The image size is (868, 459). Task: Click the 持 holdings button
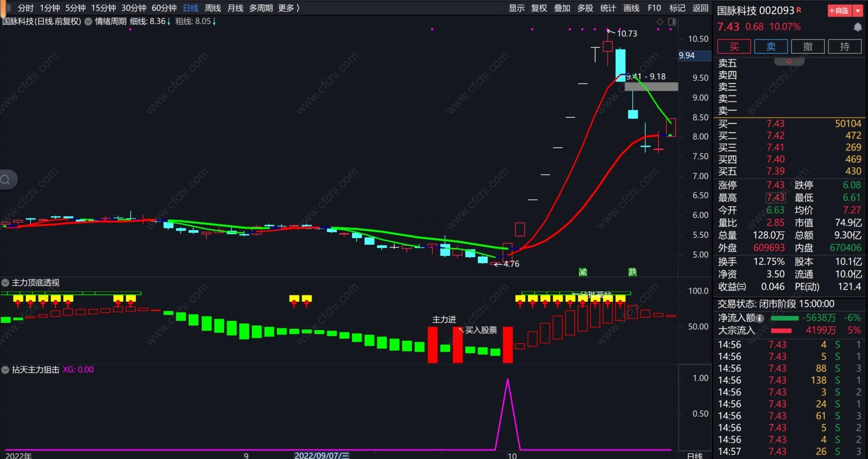pyautogui.click(x=845, y=46)
